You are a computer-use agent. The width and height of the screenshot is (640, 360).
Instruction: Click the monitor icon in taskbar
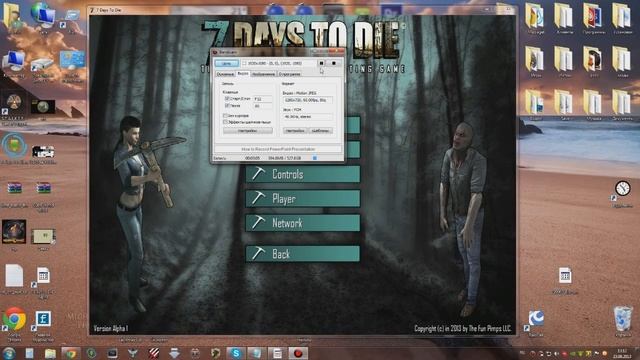[x=112, y=353]
